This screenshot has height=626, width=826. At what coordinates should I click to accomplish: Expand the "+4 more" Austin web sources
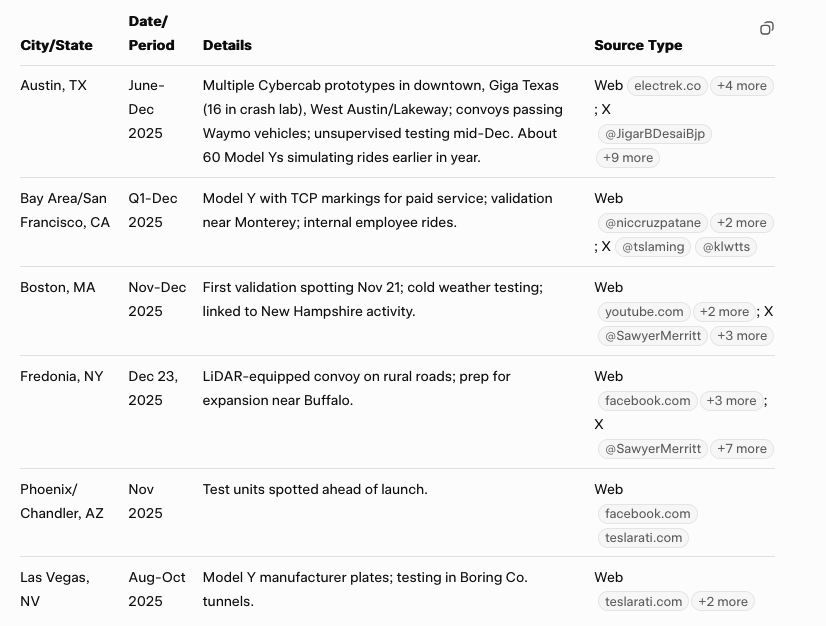(x=741, y=86)
